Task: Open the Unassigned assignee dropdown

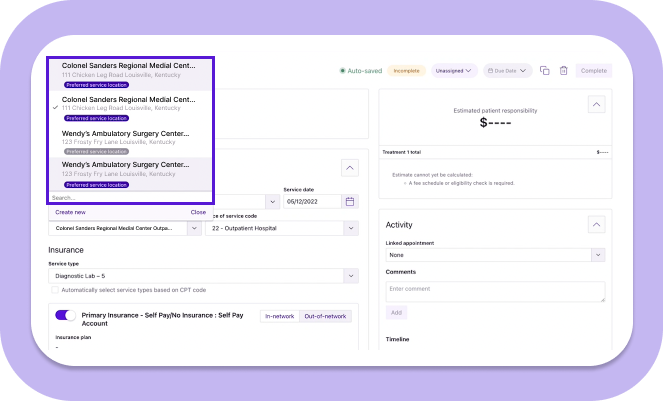Action: coord(454,71)
